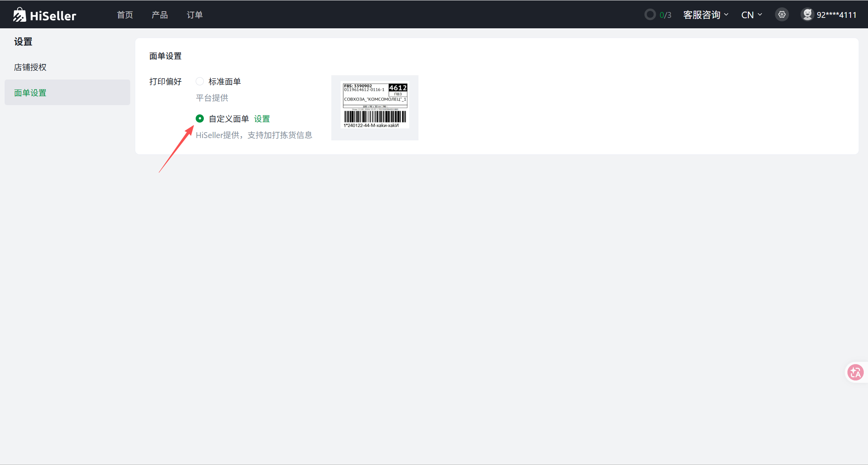Viewport: 868px width, 465px height.
Task: Select the 标准面单 radio button
Action: pos(200,81)
